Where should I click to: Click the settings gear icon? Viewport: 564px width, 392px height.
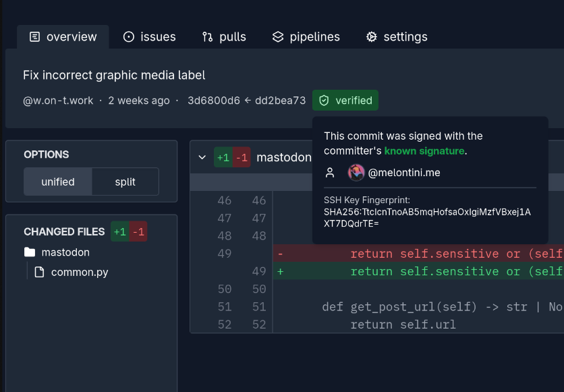pos(370,37)
